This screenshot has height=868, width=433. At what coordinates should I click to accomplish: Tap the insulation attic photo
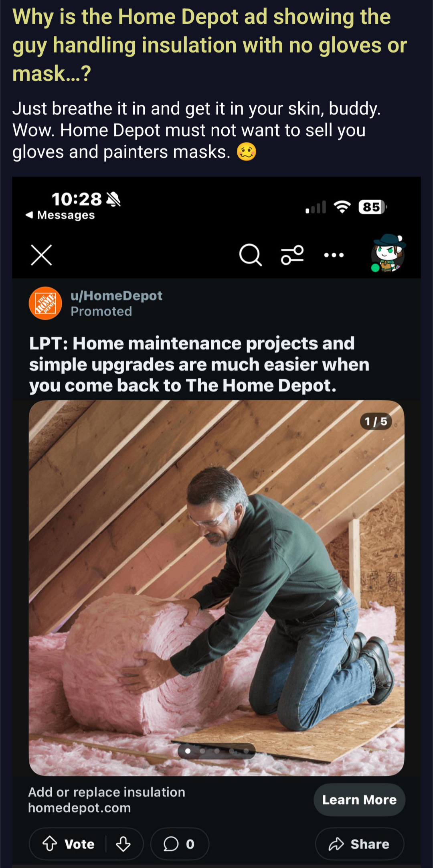click(x=216, y=588)
